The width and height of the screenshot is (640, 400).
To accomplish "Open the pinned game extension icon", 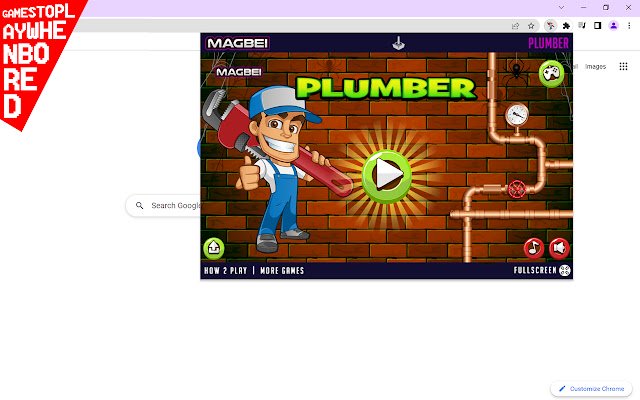I will (x=550, y=26).
